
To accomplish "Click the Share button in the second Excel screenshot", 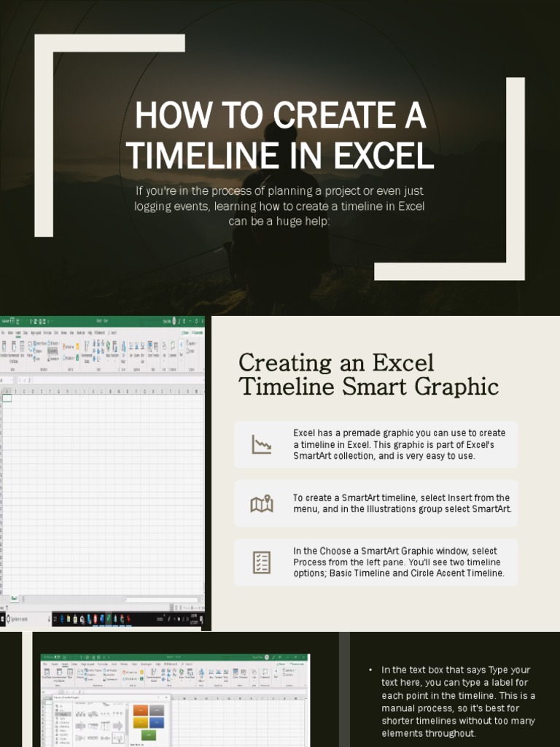I will point(282,664).
